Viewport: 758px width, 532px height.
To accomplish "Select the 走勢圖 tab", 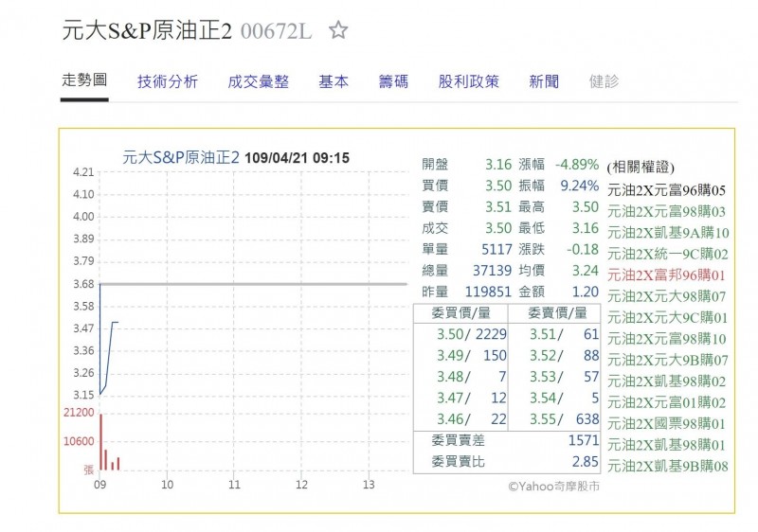I will (x=84, y=80).
